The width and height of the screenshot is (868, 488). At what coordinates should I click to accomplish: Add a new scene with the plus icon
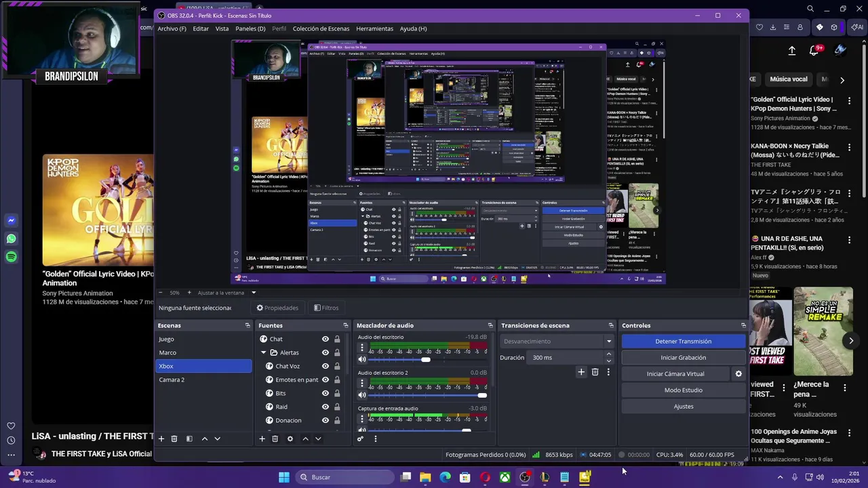pyautogui.click(x=161, y=439)
